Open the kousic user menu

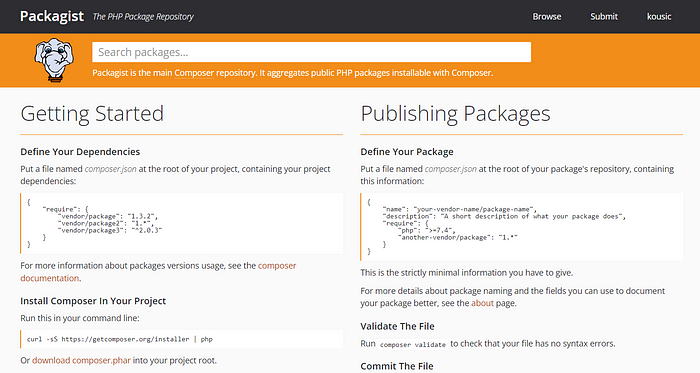pyautogui.click(x=659, y=17)
